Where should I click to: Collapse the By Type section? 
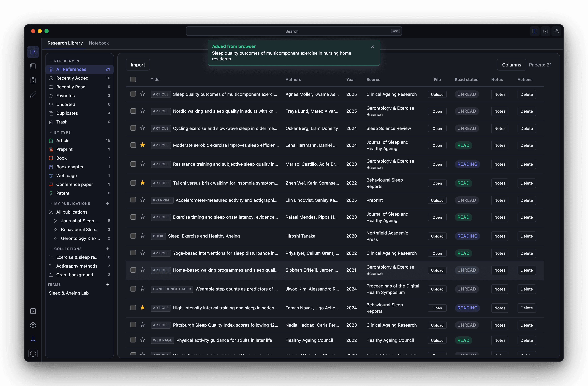[x=51, y=132]
